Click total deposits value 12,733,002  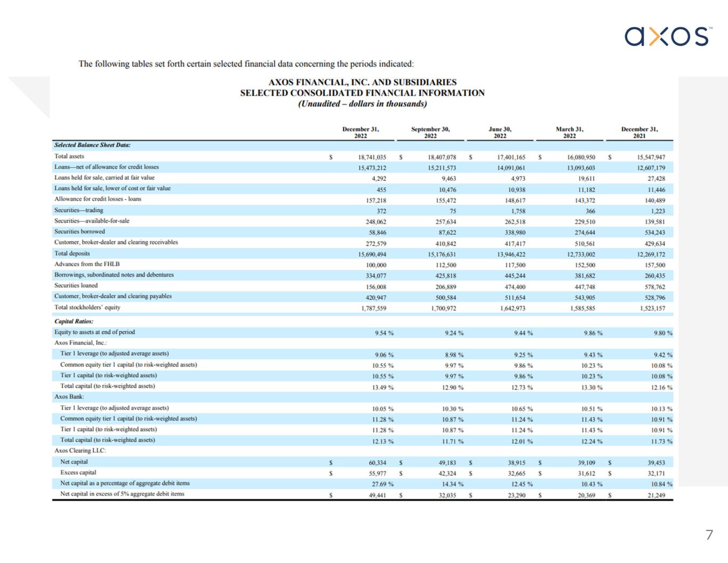pyautogui.click(x=581, y=255)
